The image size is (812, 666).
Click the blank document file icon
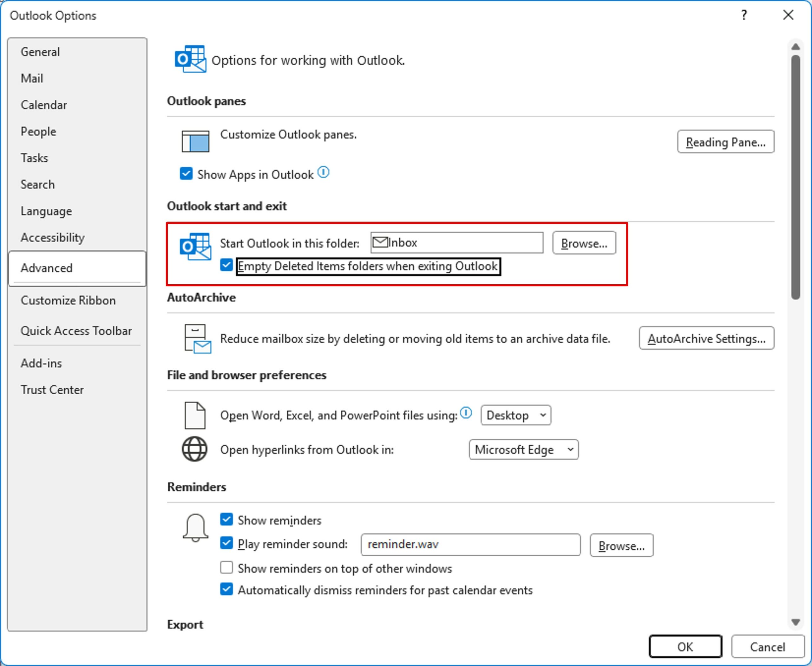195,416
